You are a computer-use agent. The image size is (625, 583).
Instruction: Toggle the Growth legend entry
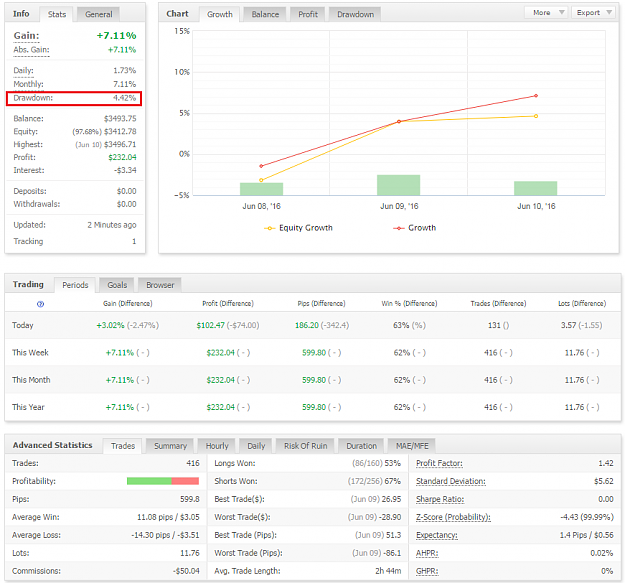click(x=415, y=228)
